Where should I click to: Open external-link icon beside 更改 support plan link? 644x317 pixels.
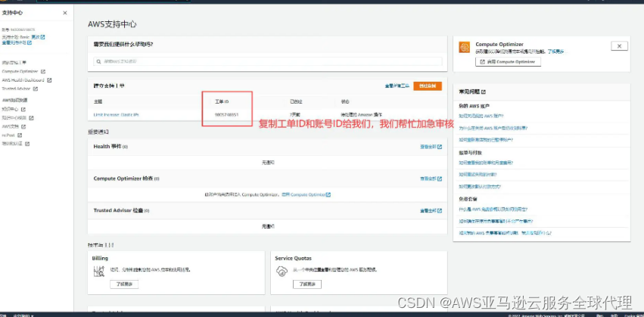42,37
